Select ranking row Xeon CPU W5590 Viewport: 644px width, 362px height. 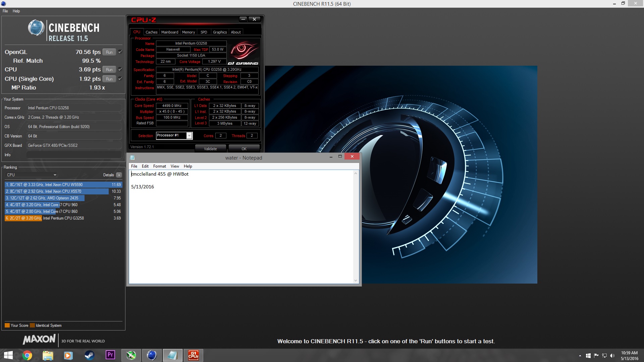(x=63, y=185)
